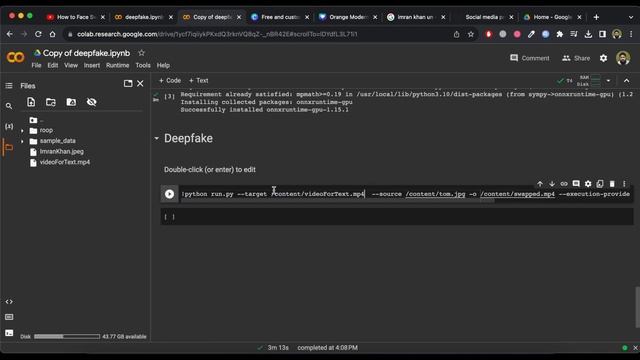The width and height of the screenshot is (640, 360).
Task: Click Double-click (or enter) to edit text
Action: (x=210, y=170)
